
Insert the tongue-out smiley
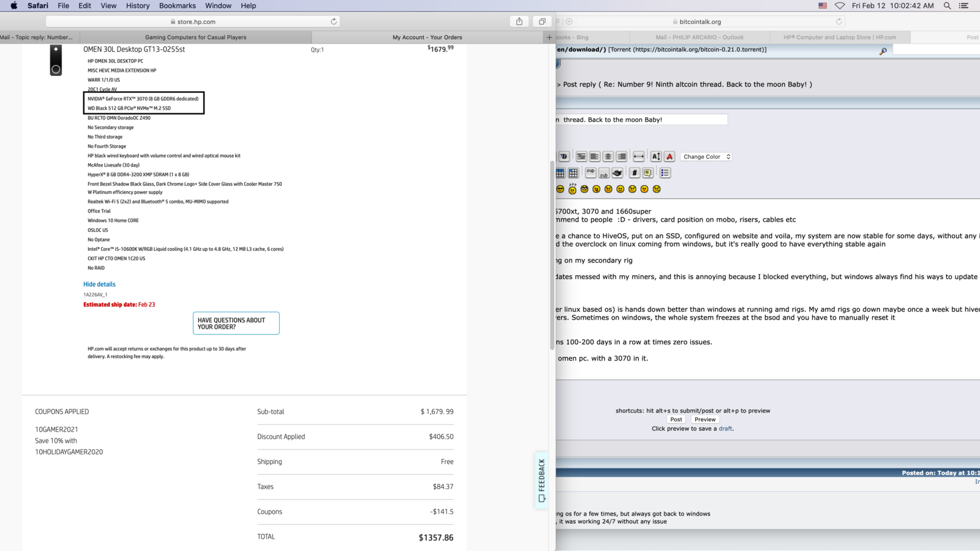coord(596,189)
